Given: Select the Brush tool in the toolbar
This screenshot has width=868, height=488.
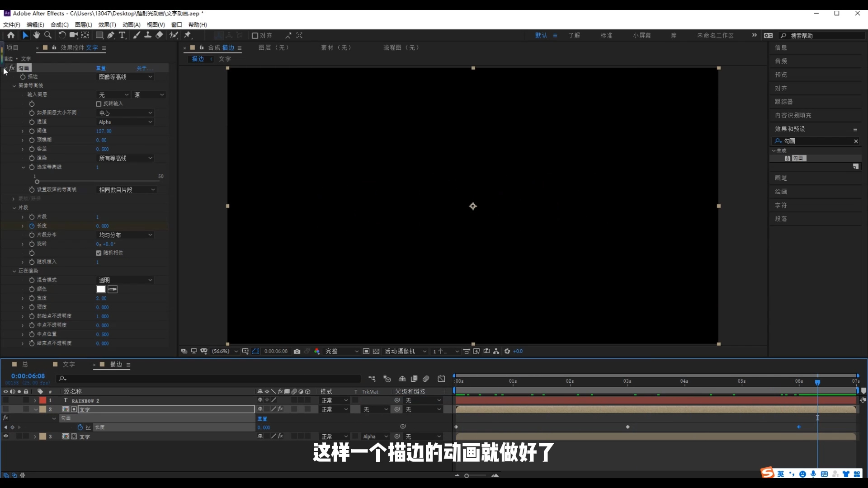Looking at the screenshot, I should coord(137,35).
